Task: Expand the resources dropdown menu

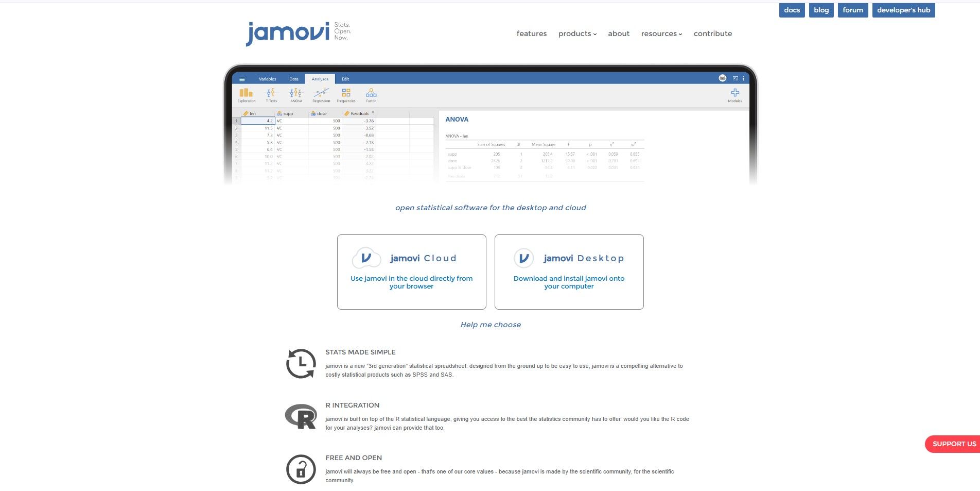Action: point(661,33)
